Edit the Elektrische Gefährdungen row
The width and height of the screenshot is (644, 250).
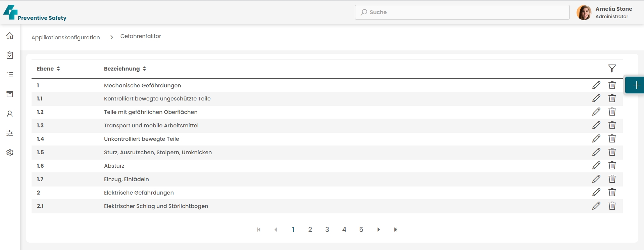(596, 193)
